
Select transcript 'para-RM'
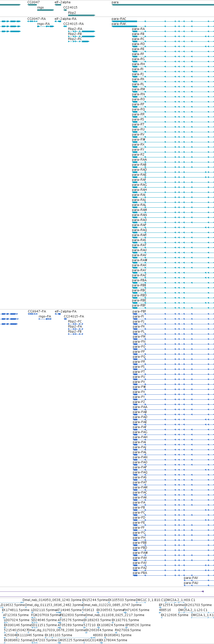[x=139, y=89]
